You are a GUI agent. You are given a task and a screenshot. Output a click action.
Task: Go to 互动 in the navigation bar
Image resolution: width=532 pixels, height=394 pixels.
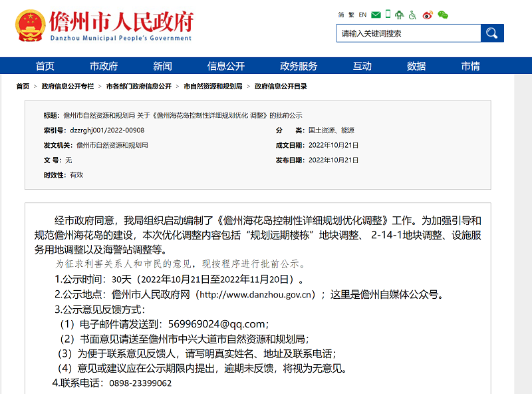click(x=362, y=66)
